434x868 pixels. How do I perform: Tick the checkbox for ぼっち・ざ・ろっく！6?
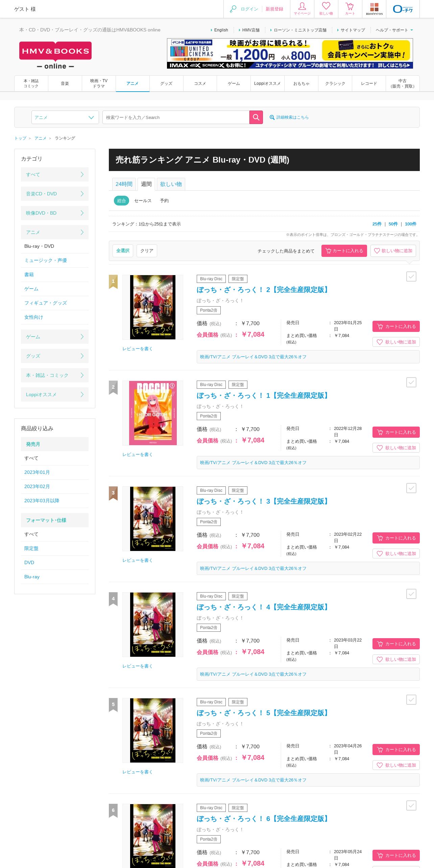pyautogui.click(x=411, y=805)
